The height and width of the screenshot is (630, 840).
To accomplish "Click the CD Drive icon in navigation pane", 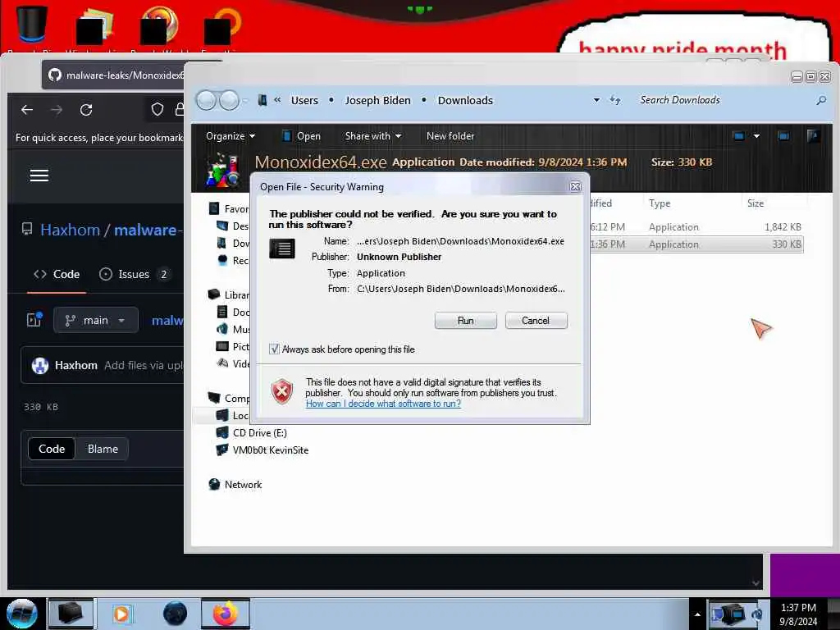I will pyautogui.click(x=221, y=432).
